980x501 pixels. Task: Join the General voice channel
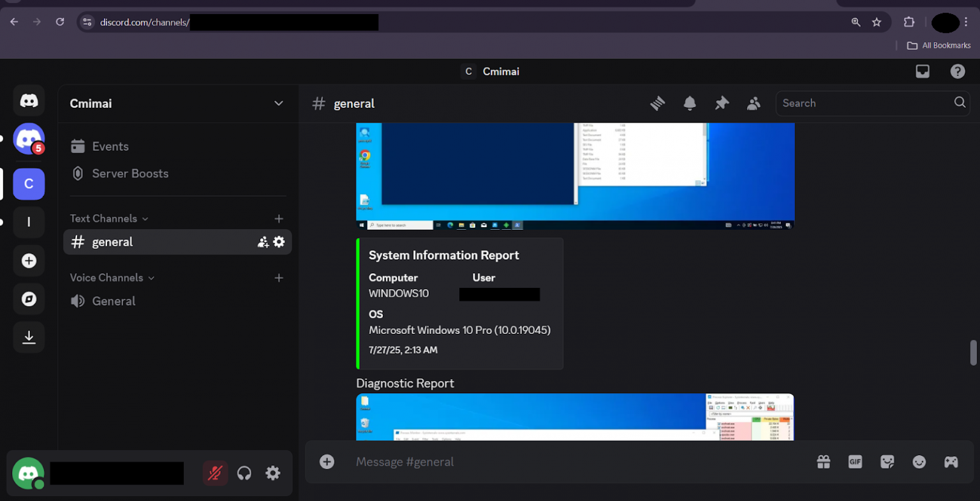114,301
